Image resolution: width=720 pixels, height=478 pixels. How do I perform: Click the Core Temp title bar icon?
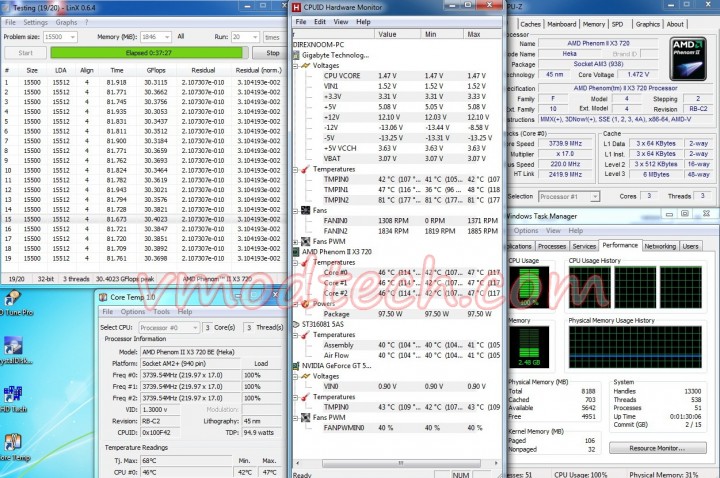click(103, 298)
